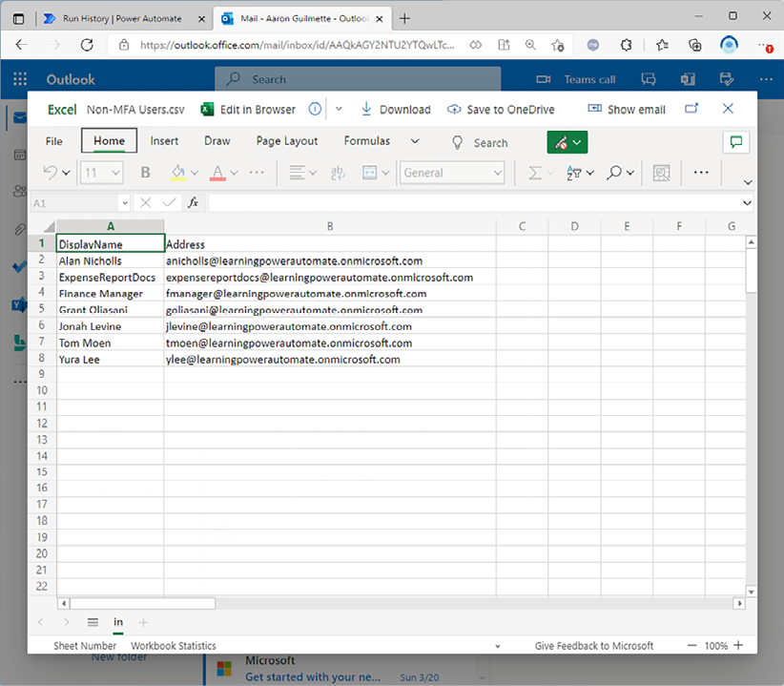Open the Find magnifier tool
The height and width of the screenshot is (686, 784).
[615, 173]
